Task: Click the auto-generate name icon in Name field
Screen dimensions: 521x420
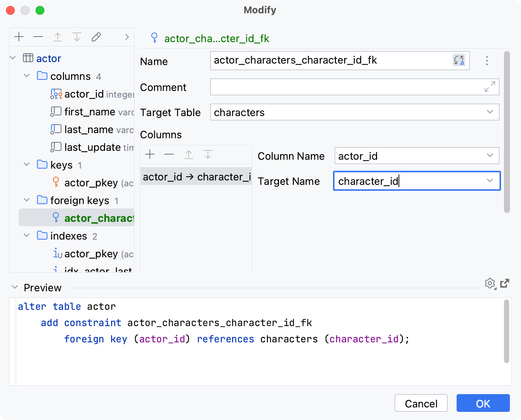Action: pyautogui.click(x=459, y=60)
